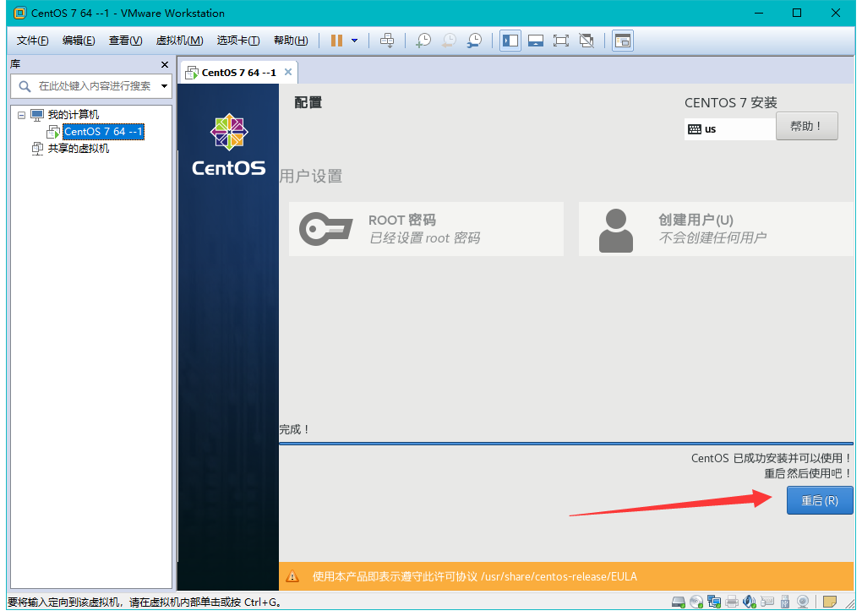Open the 选项卡(T) menu

click(x=238, y=41)
